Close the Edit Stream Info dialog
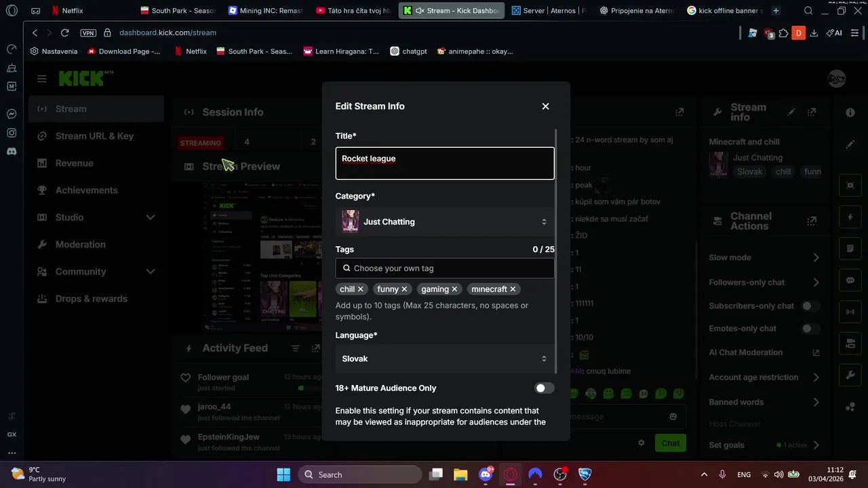 pos(545,106)
